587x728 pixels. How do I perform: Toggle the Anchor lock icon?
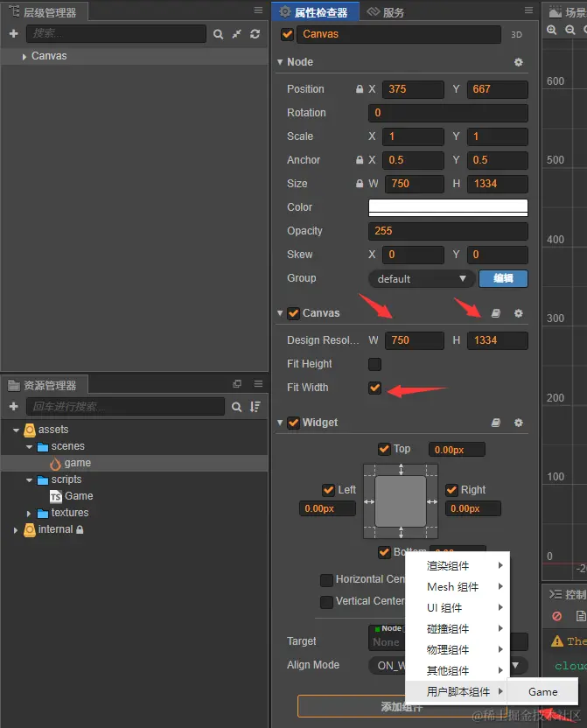point(360,160)
